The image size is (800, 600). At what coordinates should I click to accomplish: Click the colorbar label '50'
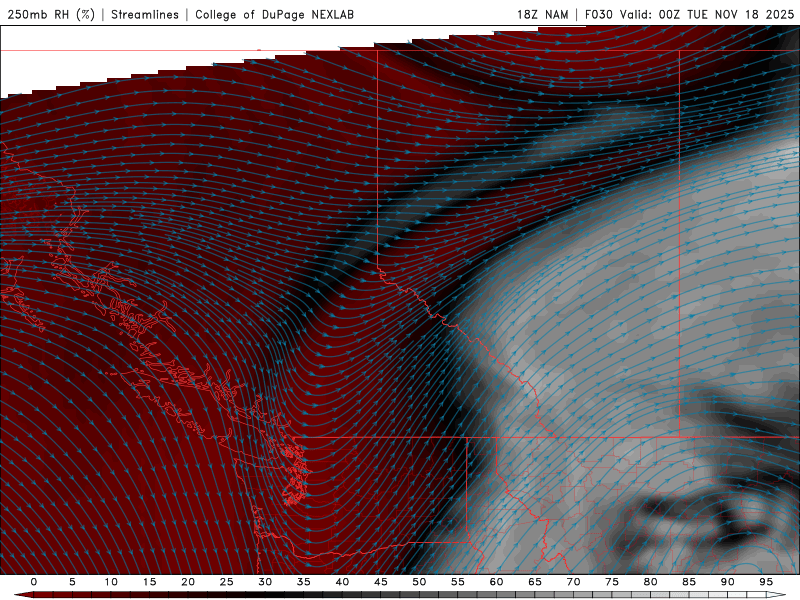(419, 582)
